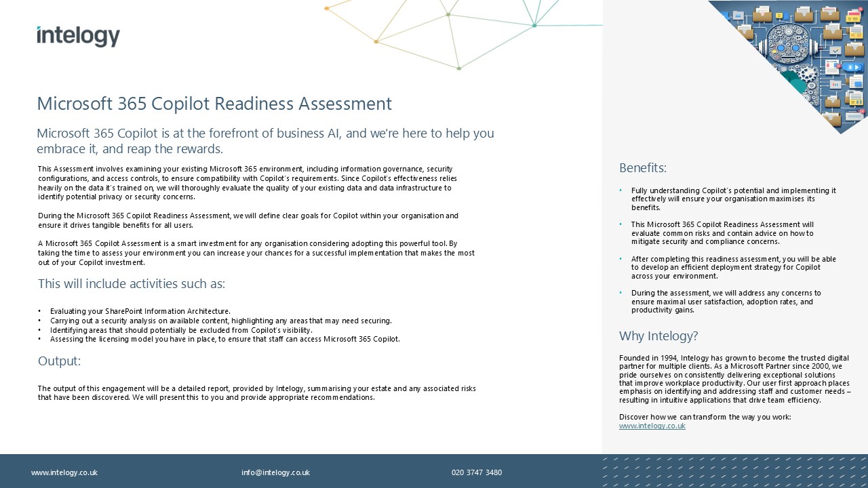The width and height of the screenshot is (868, 488).
Task: Click the 'Benefits:' heading
Action: click(x=643, y=167)
